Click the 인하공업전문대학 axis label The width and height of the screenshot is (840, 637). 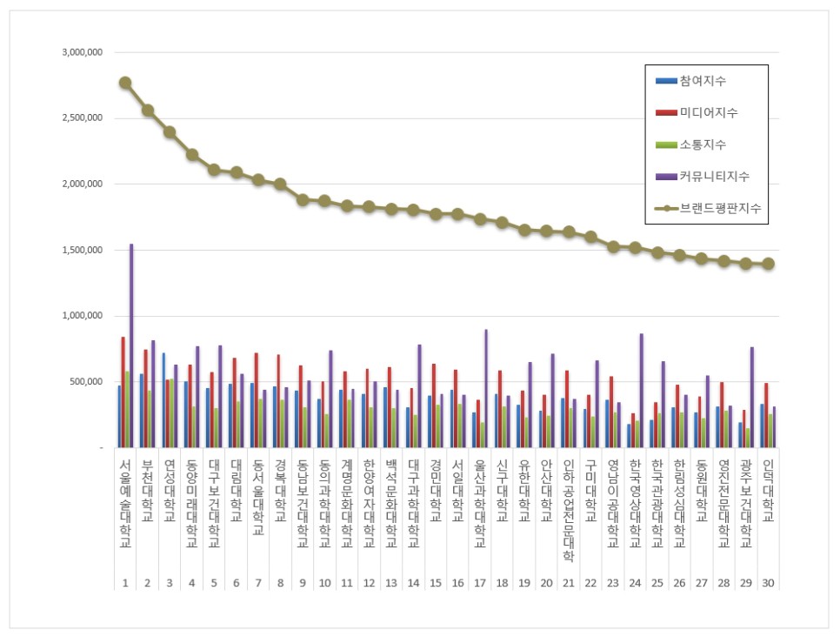click(569, 510)
